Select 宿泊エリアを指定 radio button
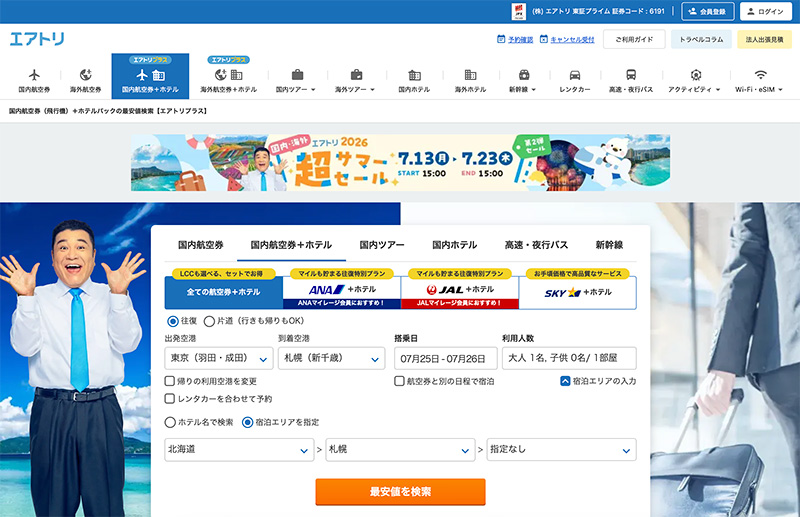The image size is (800, 517). pos(247,423)
